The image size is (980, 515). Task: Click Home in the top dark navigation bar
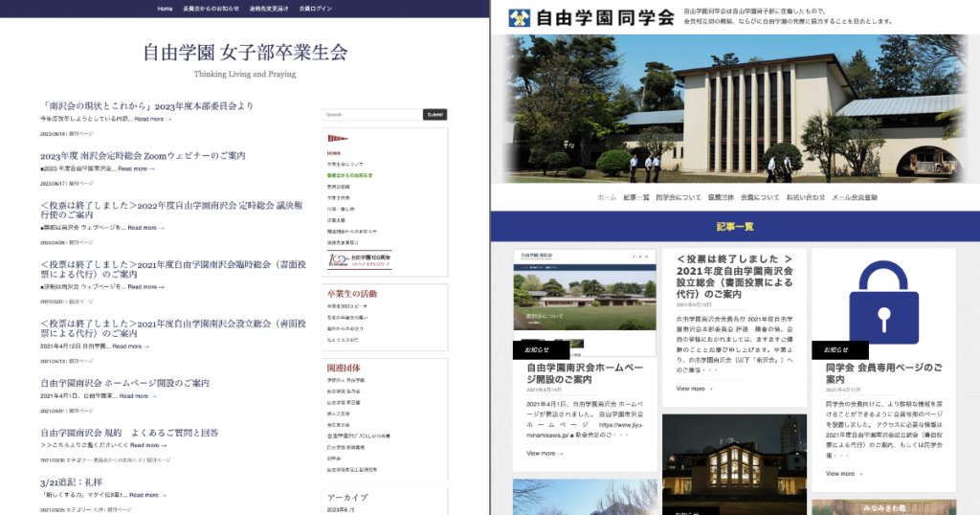(x=165, y=9)
